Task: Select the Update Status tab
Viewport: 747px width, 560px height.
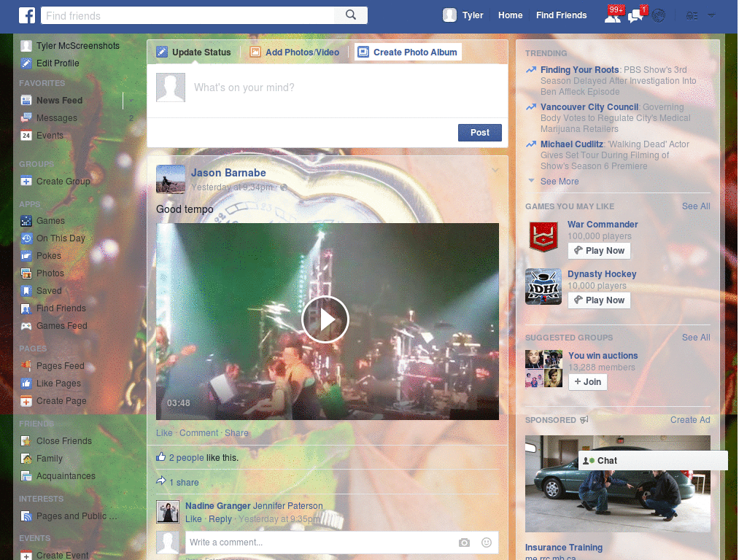Action: point(194,52)
